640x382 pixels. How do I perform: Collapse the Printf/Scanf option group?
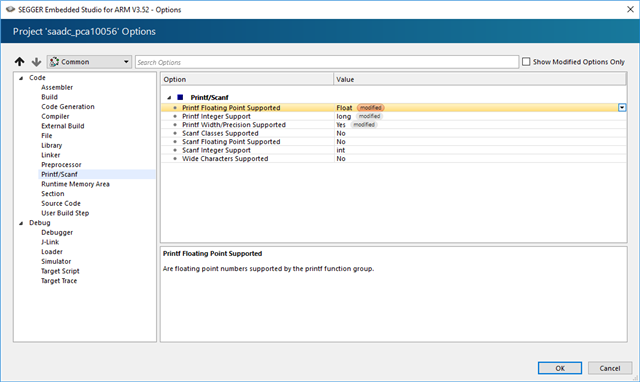click(169, 98)
